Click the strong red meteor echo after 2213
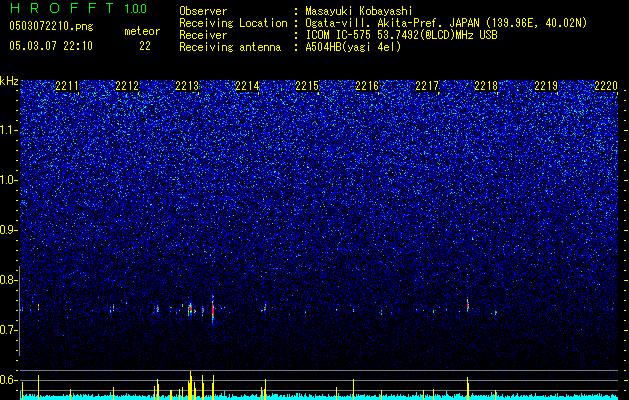 click(x=213, y=311)
